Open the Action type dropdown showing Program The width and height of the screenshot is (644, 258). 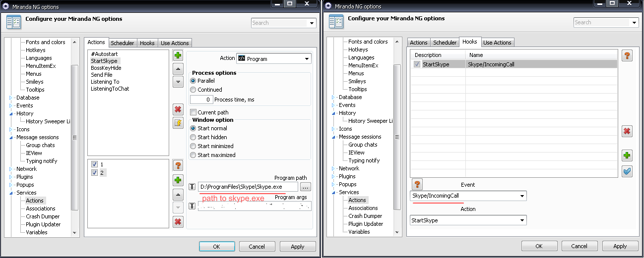pos(274,59)
